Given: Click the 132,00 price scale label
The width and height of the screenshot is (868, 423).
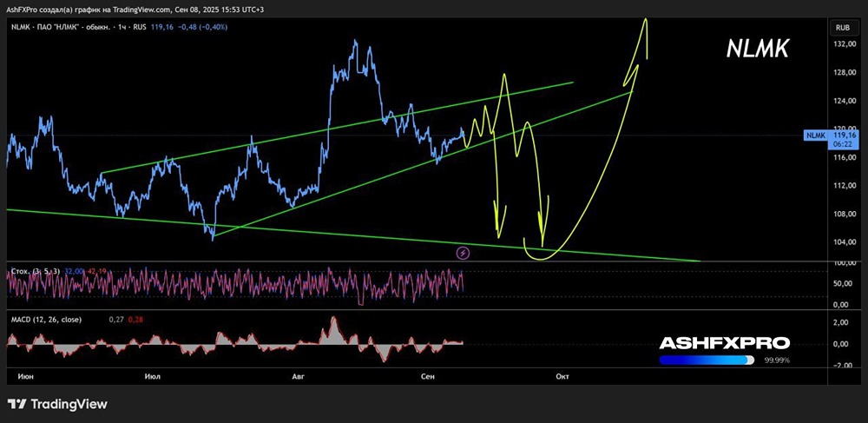Looking at the screenshot, I should [844, 44].
